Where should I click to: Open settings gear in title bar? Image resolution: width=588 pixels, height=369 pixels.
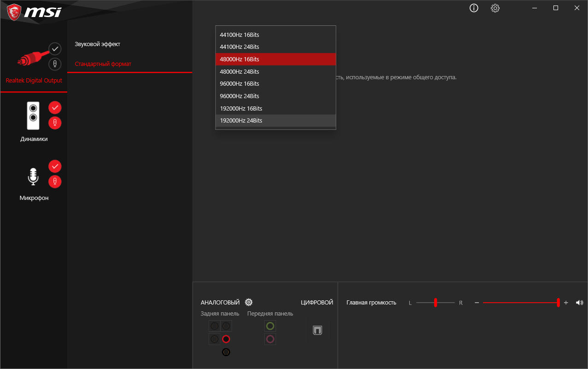pyautogui.click(x=495, y=8)
